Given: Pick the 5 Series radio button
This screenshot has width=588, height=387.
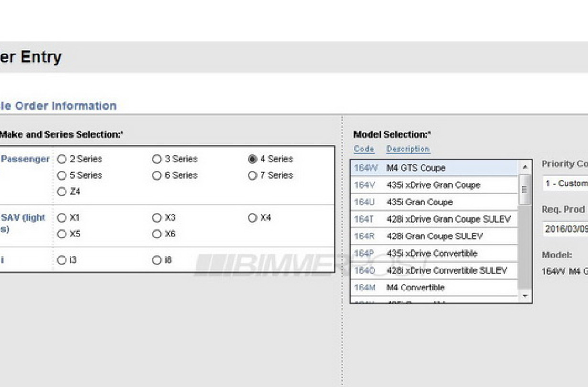Looking at the screenshot, I should pos(61,175).
